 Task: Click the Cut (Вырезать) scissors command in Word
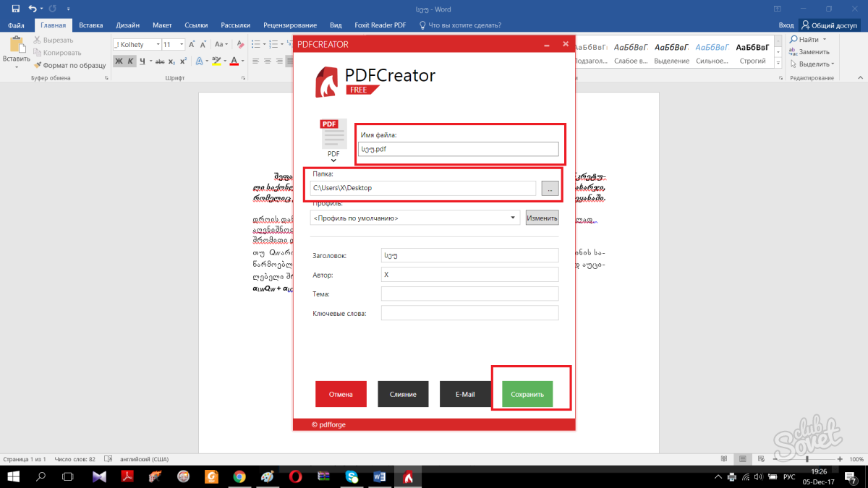[53, 40]
